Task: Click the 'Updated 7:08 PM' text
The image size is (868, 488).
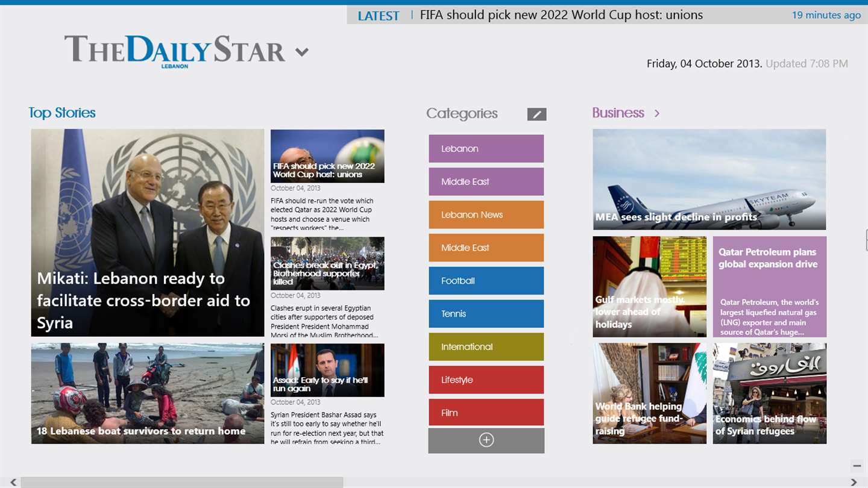Action: (x=807, y=63)
